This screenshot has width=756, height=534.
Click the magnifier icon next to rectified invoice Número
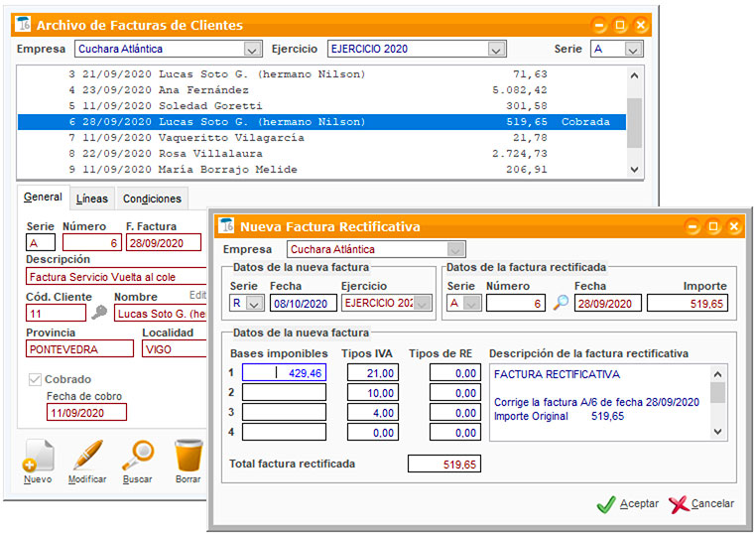[561, 303]
